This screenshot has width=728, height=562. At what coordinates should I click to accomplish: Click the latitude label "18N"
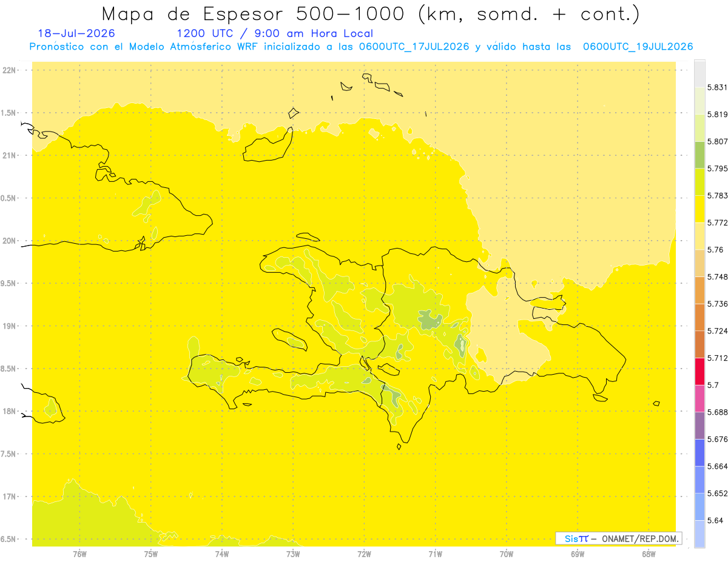[9, 412]
